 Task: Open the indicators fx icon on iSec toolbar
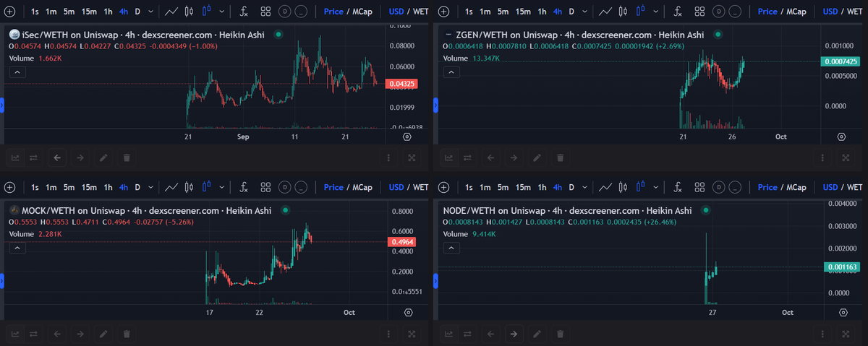pos(244,12)
